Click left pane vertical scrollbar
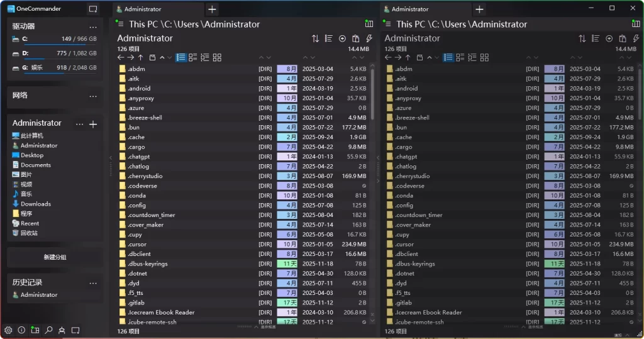This screenshot has width=644, height=339. [x=372, y=94]
